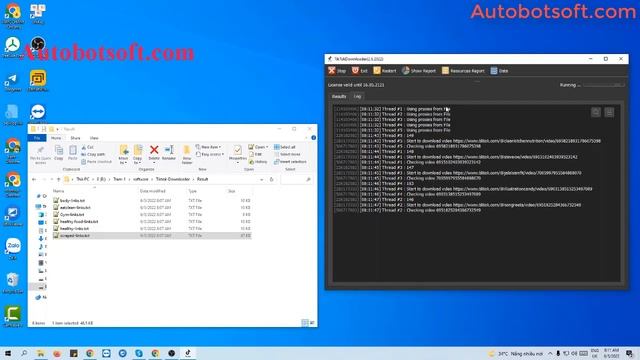Click the second small icon at the log's top right
This screenshot has width=640, height=360.
click(609, 112)
